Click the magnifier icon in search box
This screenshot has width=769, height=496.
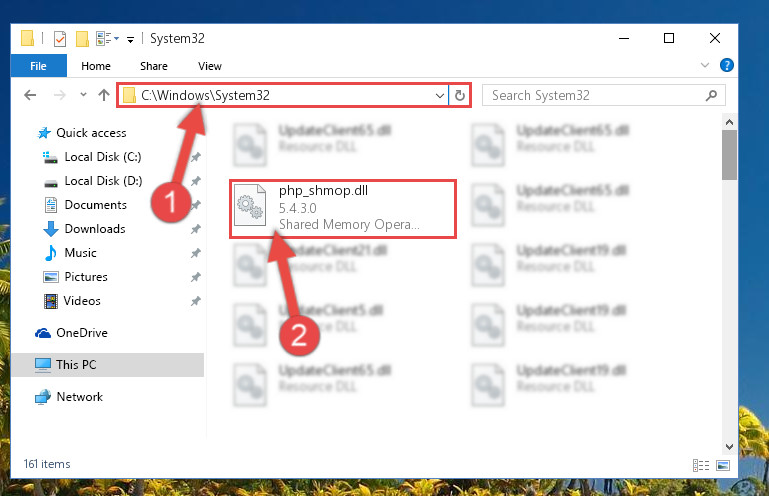coord(711,95)
